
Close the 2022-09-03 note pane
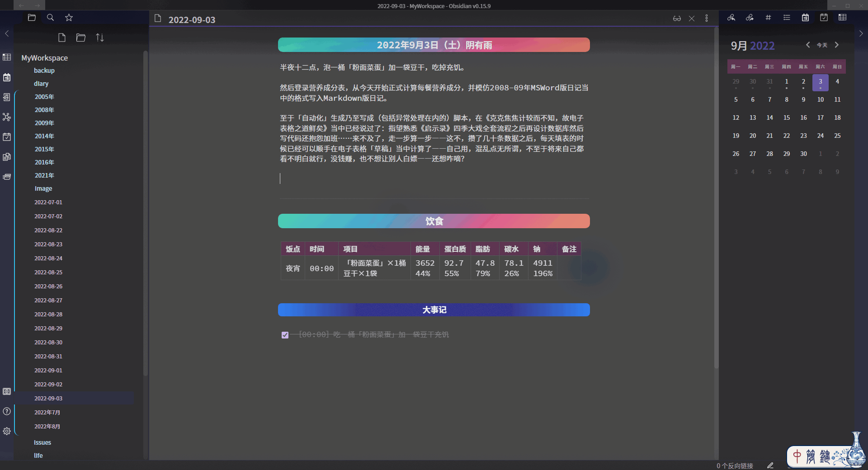(x=692, y=19)
